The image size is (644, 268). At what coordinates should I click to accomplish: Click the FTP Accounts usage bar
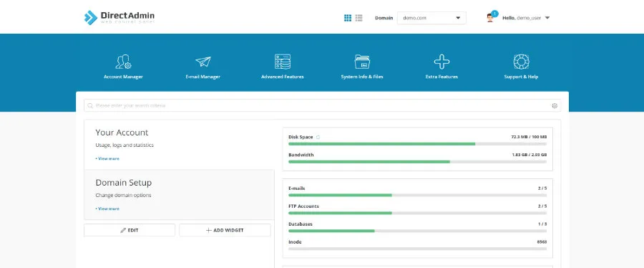click(417, 213)
